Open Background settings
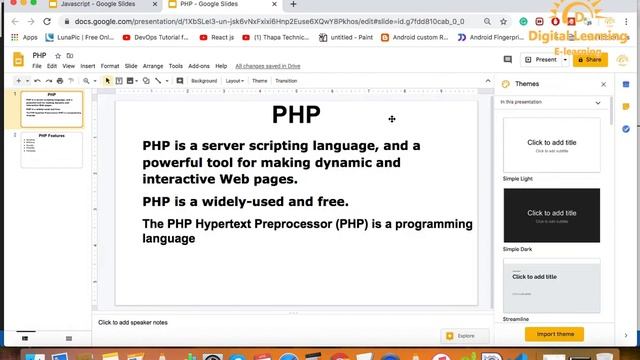Screen dimensions: 640x360 [204, 81]
